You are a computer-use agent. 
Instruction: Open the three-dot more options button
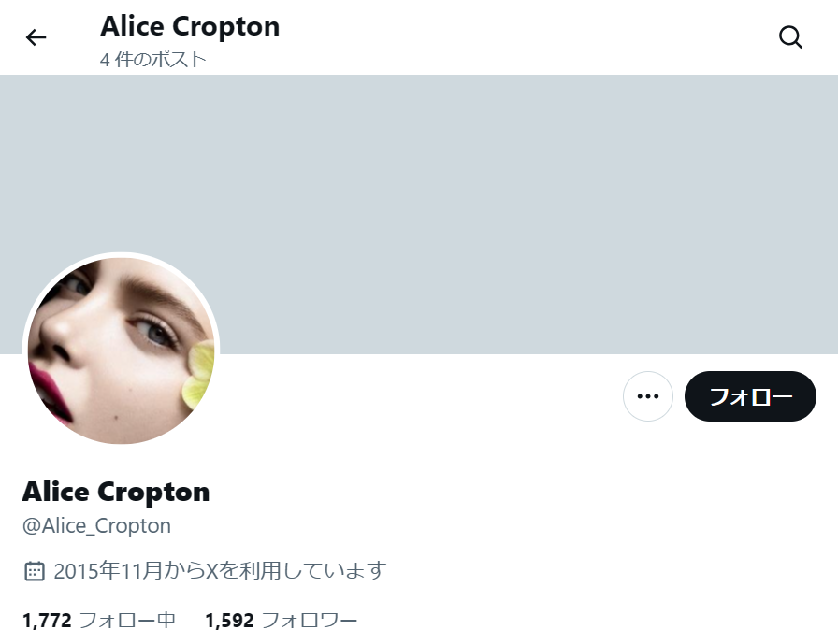pos(648,396)
